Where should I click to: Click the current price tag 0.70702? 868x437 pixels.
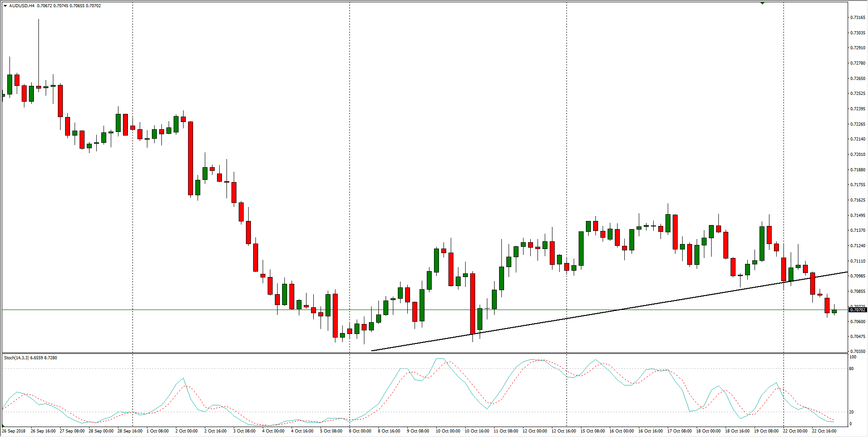click(857, 310)
